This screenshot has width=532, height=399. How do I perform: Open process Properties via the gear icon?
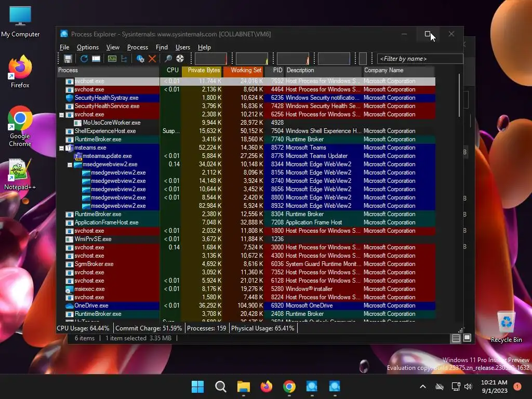[140, 59]
